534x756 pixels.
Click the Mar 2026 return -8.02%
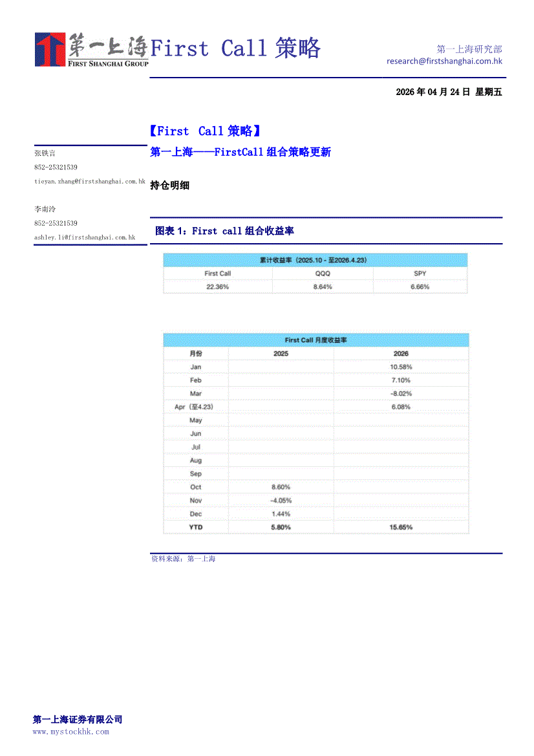coord(401,394)
